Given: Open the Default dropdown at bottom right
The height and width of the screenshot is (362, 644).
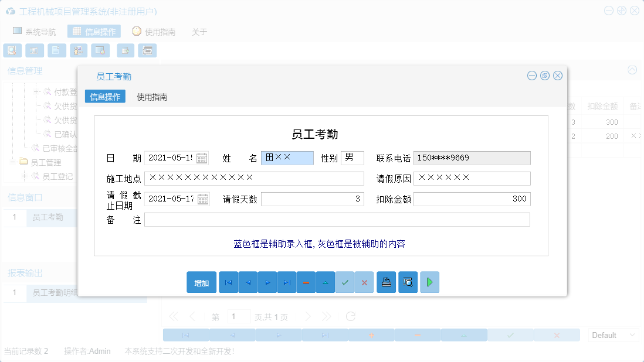Looking at the screenshot, I should [x=613, y=334].
